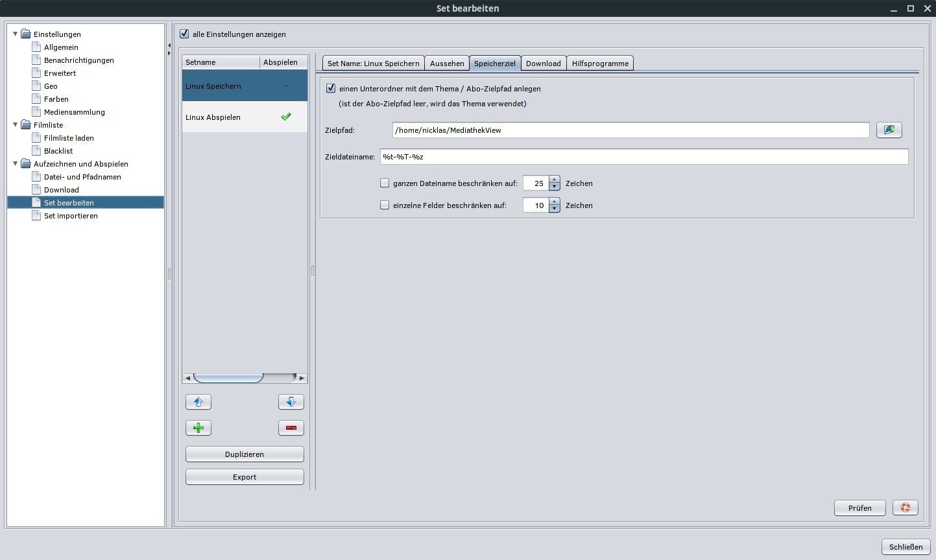Open folder browser for Zielpfad
Viewport: 936px width, 560px height.
click(889, 130)
